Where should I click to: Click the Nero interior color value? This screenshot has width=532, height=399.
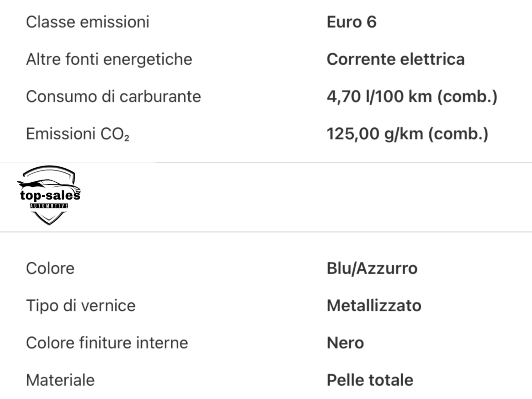coord(345,343)
